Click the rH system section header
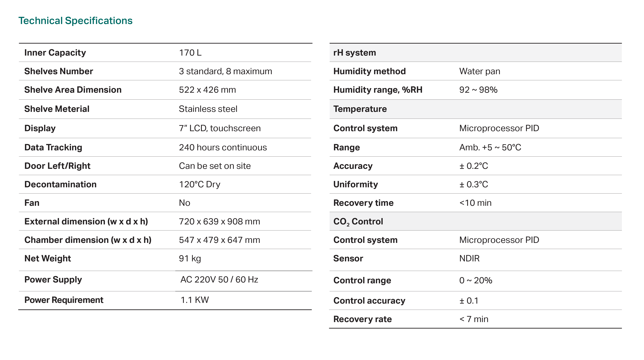Image resolution: width=644 pixels, height=360 pixels. 354,53
